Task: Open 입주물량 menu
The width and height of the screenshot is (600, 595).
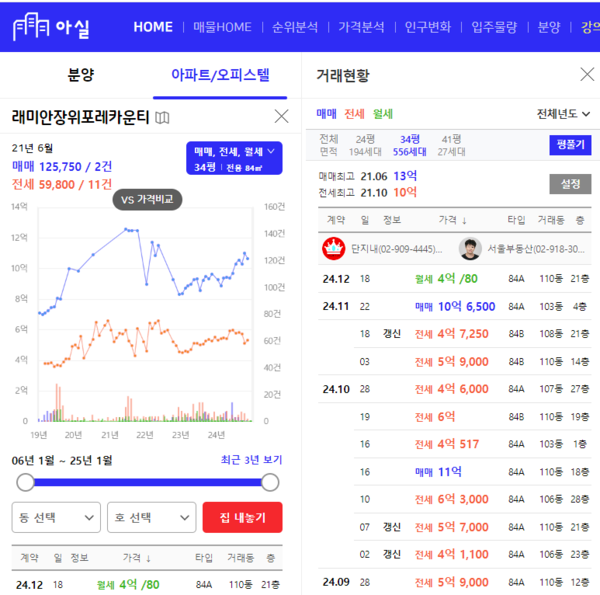Action: (494, 27)
